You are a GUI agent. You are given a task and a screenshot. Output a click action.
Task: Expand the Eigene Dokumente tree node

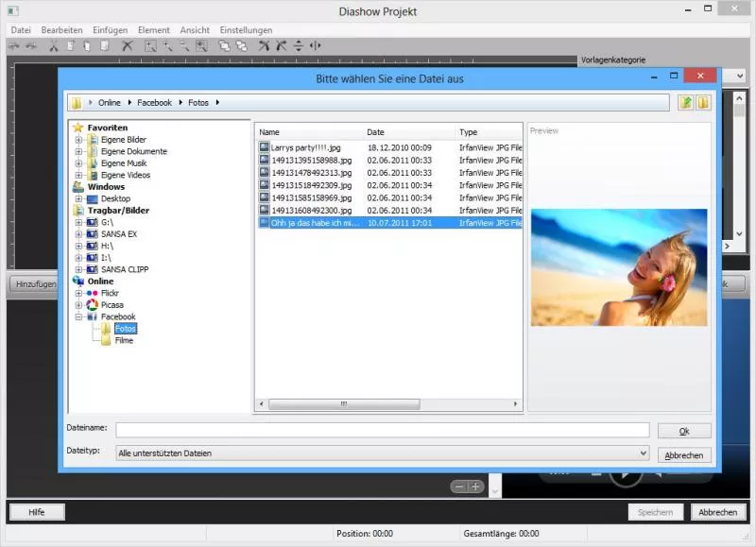[78, 151]
